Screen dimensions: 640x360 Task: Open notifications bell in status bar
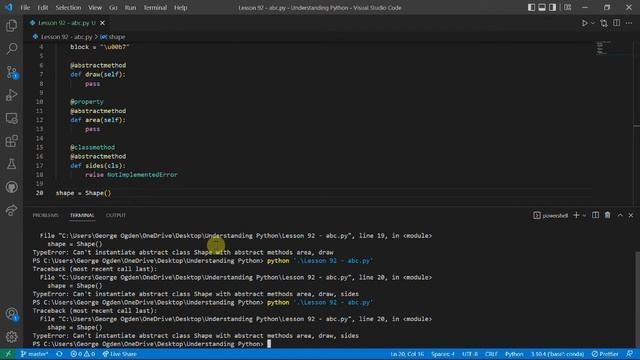click(x=630, y=354)
